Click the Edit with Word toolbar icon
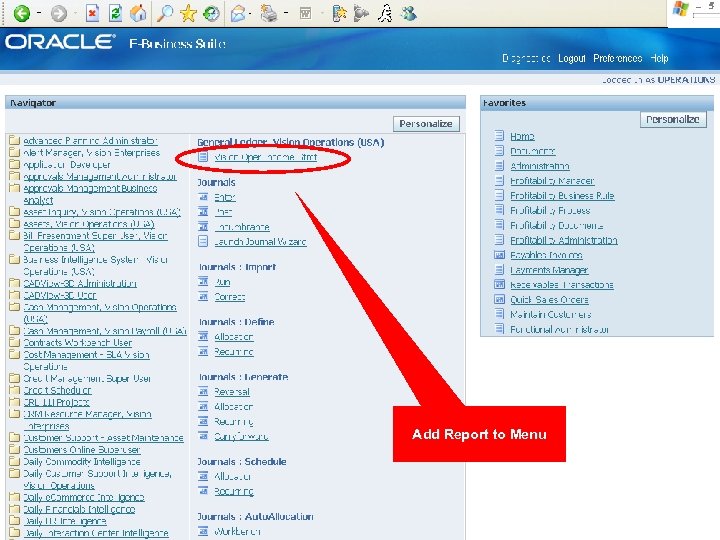720x540 pixels. point(306,13)
